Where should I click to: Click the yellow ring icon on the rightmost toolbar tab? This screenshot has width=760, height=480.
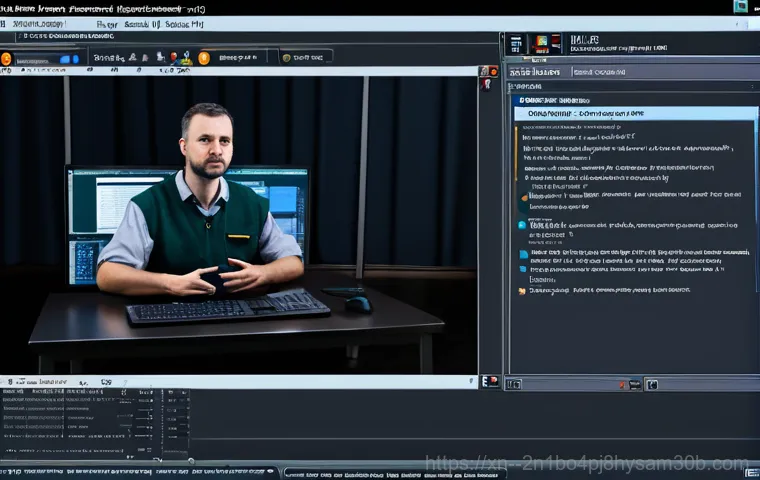click(286, 58)
